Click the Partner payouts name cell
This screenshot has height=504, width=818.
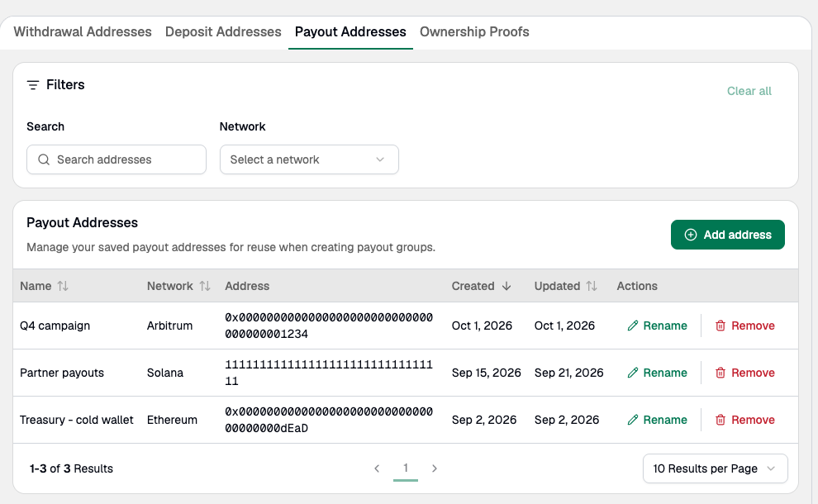(x=62, y=373)
